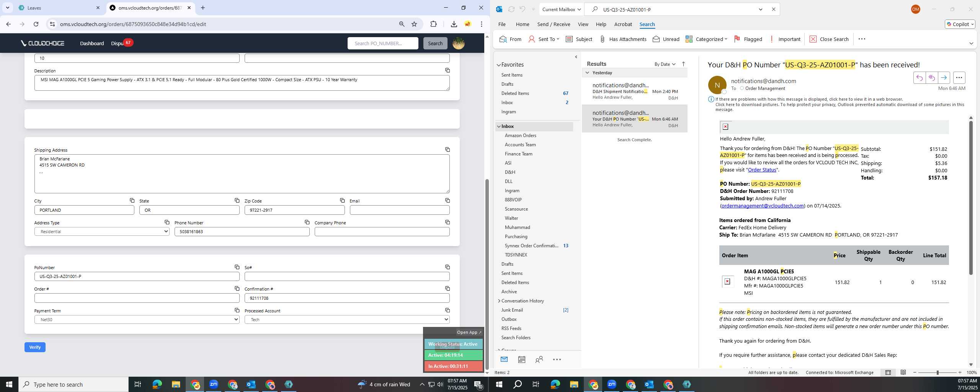Click the Search PO_NUMBER input field
This screenshot has height=392, width=980.
pos(383,43)
